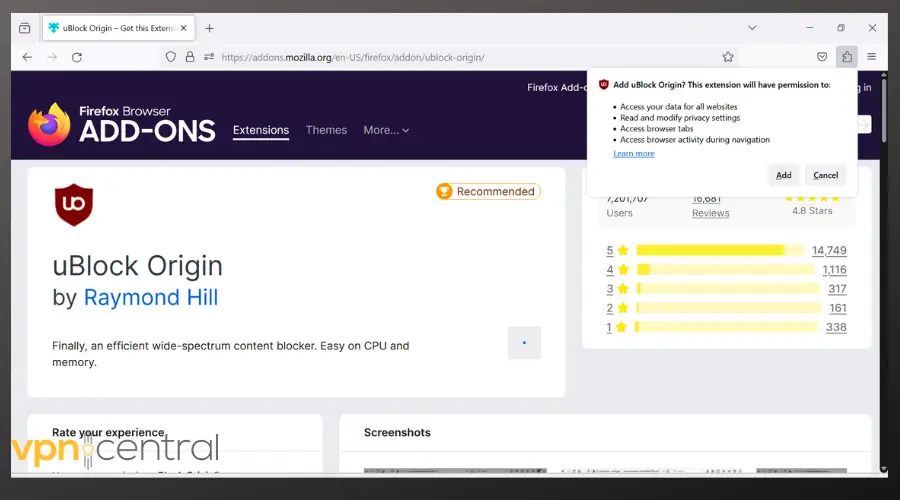Select the 4.8 Stars rating text

coord(812,211)
